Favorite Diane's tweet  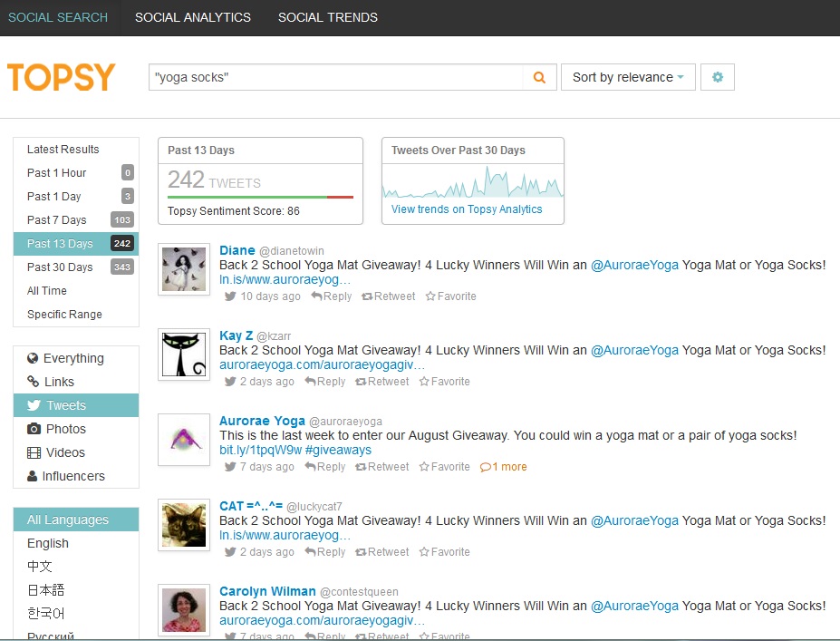(x=450, y=296)
